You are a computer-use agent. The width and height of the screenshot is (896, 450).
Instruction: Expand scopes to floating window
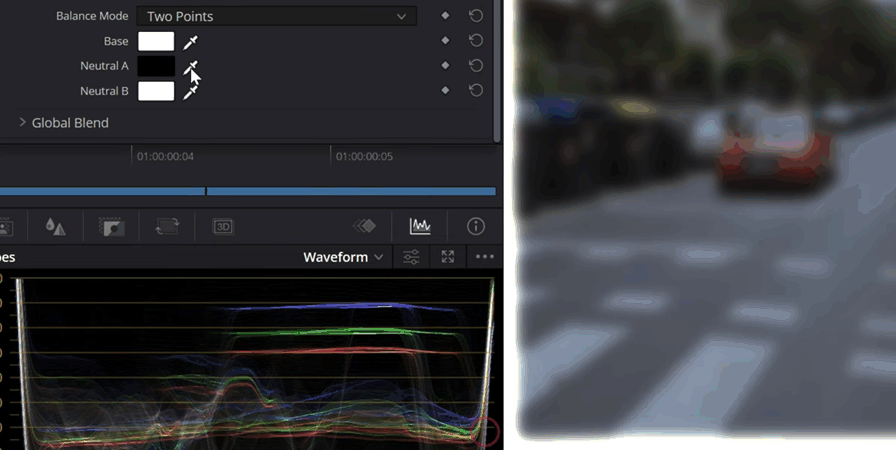tap(447, 257)
